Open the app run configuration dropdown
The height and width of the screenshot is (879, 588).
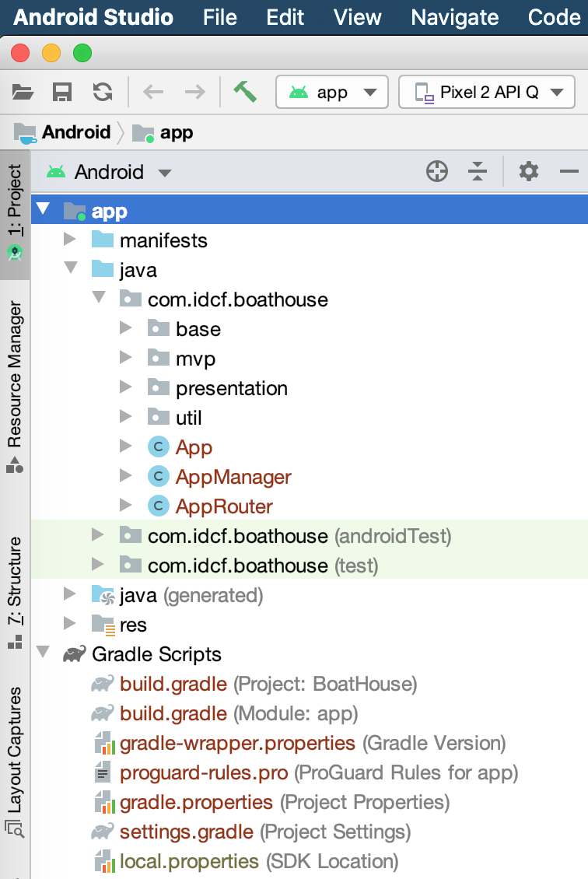(x=331, y=93)
